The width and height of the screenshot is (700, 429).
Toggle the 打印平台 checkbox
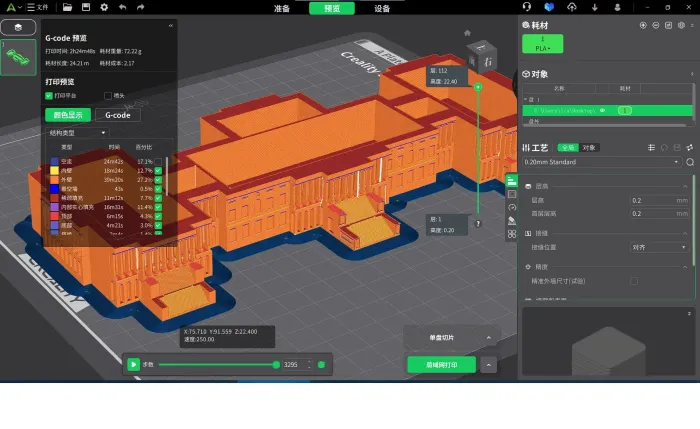tap(49, 96)
